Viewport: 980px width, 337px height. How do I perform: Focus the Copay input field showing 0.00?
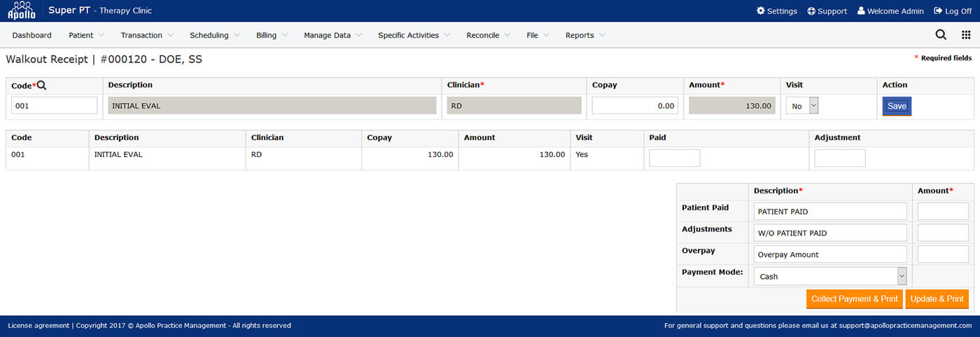point(635,106)
